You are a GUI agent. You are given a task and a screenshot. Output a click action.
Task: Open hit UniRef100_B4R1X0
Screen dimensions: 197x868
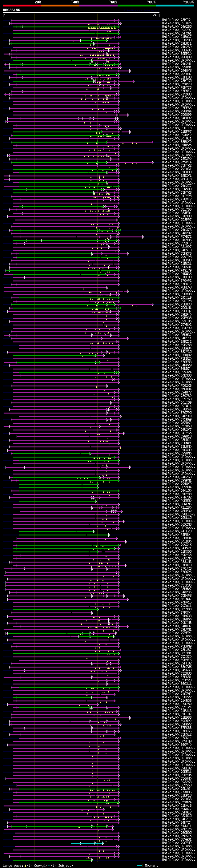coord(177,416)
